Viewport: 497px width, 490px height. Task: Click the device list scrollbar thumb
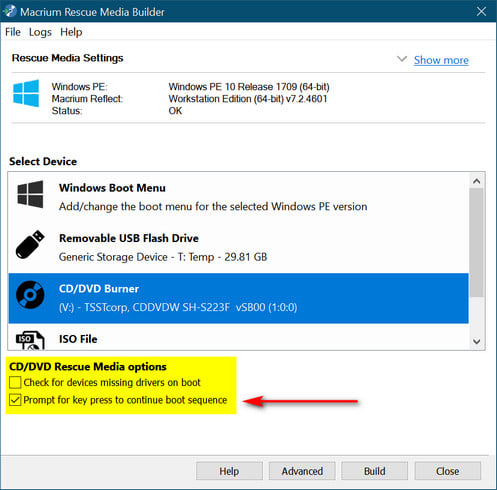(477, 243)
